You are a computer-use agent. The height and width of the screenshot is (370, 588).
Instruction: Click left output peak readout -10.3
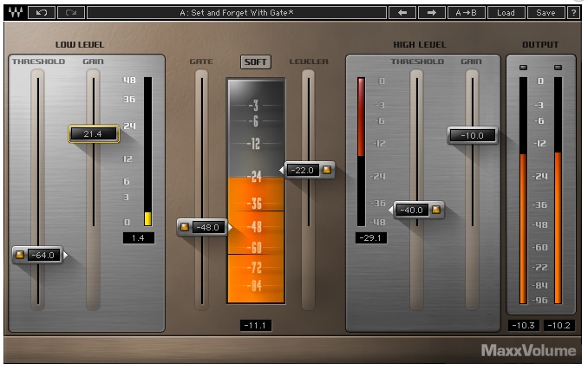coord(524,325)
